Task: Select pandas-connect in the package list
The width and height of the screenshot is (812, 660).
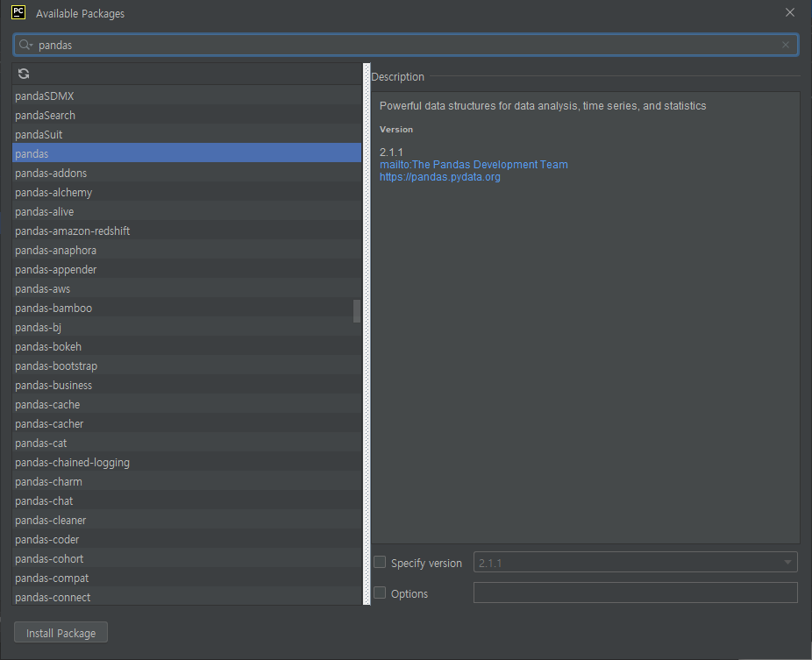Action: 187,597
